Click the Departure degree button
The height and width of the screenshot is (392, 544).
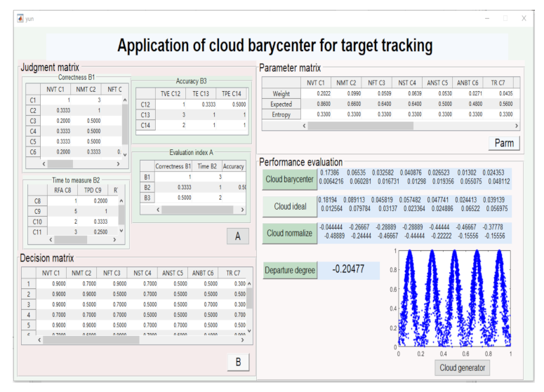point(289,269)
